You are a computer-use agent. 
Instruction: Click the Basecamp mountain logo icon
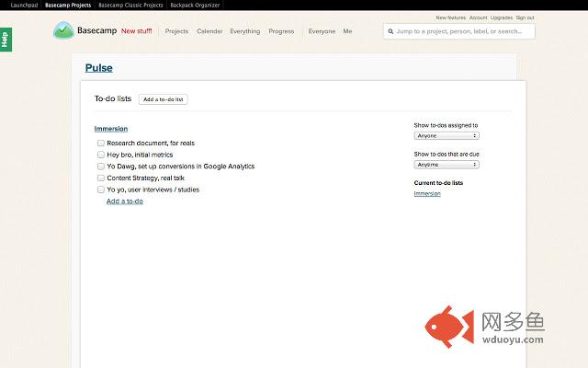[63, 30]
